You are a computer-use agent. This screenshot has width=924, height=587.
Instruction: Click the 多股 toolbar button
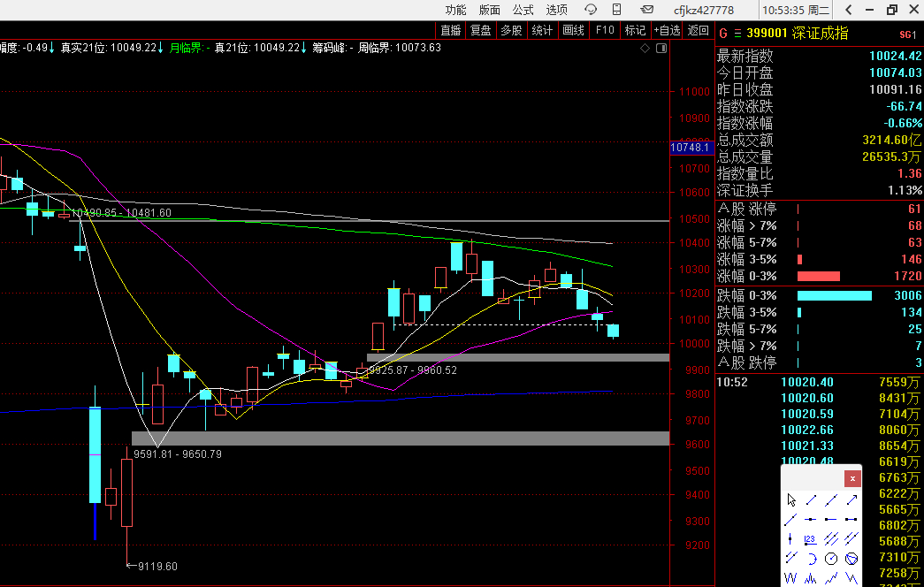[511, 30]
